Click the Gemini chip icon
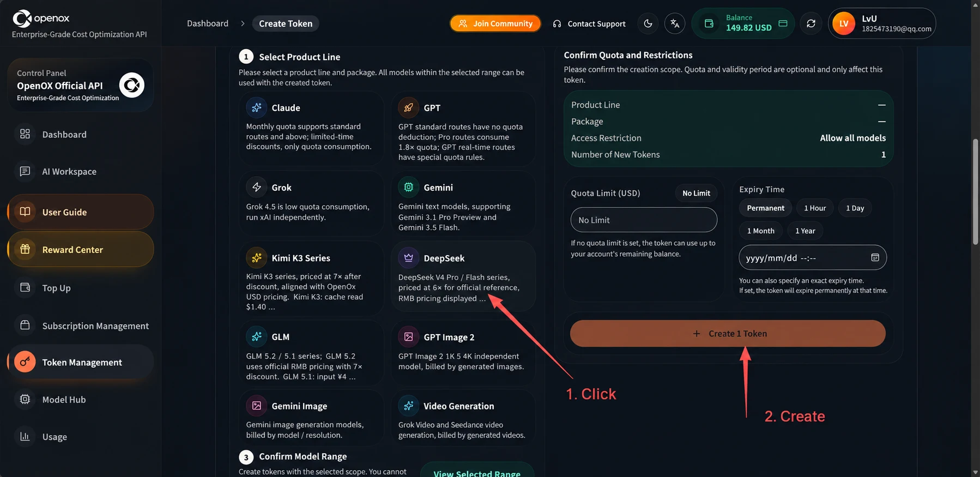Image resolution: width=980 pixels, height=477 pixels. [x=408, y=187]
